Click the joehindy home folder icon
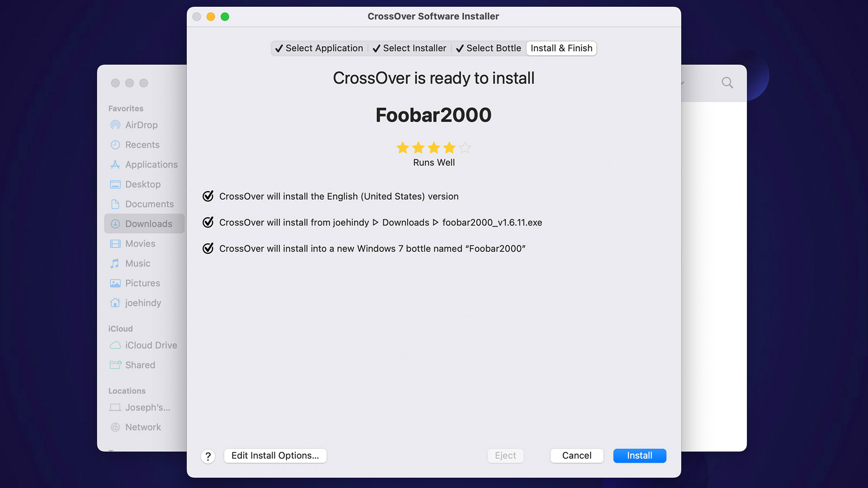This screenshot has width=868, height=488. click(115, 303)
